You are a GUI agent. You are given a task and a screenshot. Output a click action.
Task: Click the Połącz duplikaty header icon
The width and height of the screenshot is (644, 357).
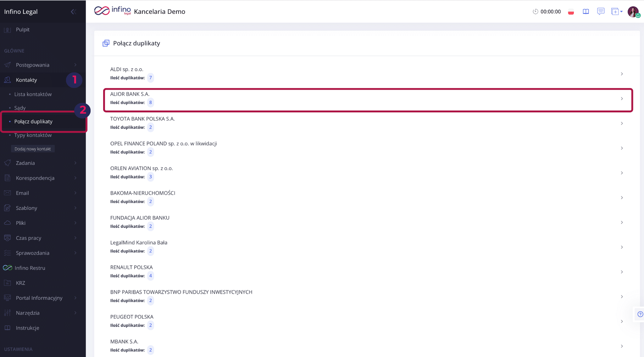click(106, 43)
